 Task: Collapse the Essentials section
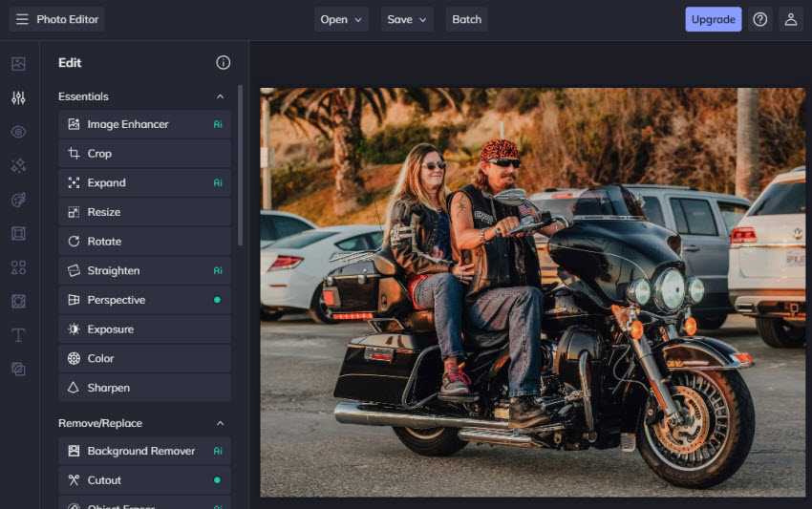coord(220,96)
